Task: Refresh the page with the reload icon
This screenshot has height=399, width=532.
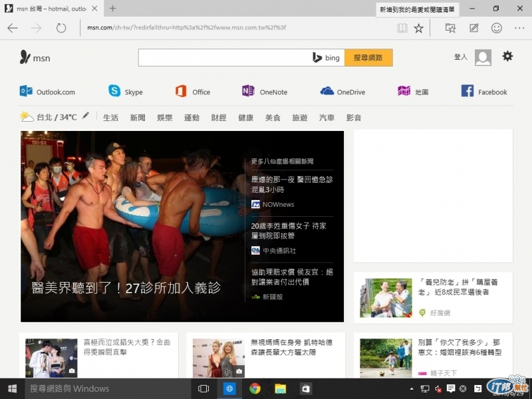Action: [x=61, y=28]
